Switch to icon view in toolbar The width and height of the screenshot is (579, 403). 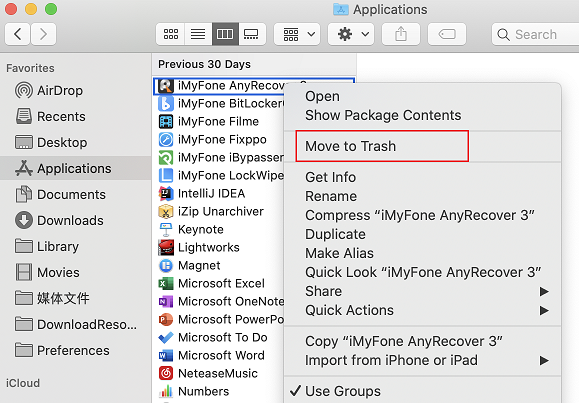tap(171, 34)
